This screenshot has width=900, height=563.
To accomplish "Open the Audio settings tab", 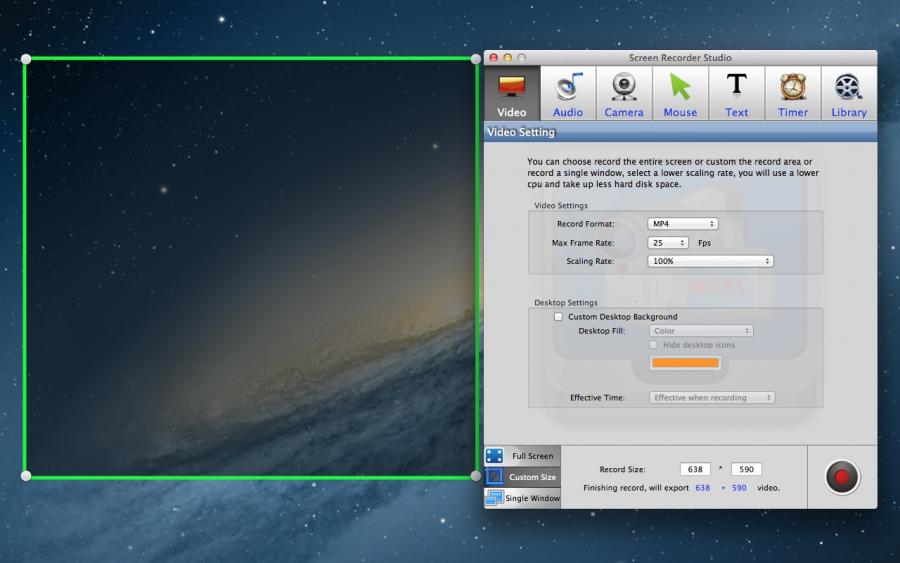I will (568, 94).
